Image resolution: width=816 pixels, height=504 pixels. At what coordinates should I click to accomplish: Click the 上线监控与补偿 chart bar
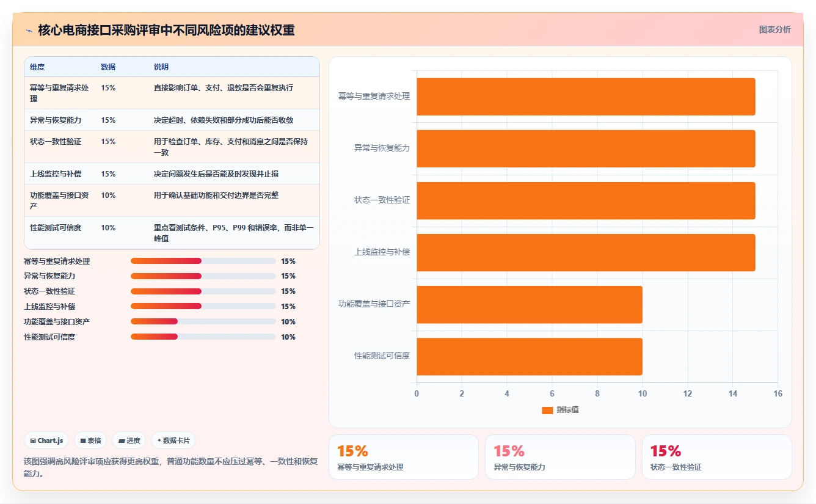click(586, 252)
